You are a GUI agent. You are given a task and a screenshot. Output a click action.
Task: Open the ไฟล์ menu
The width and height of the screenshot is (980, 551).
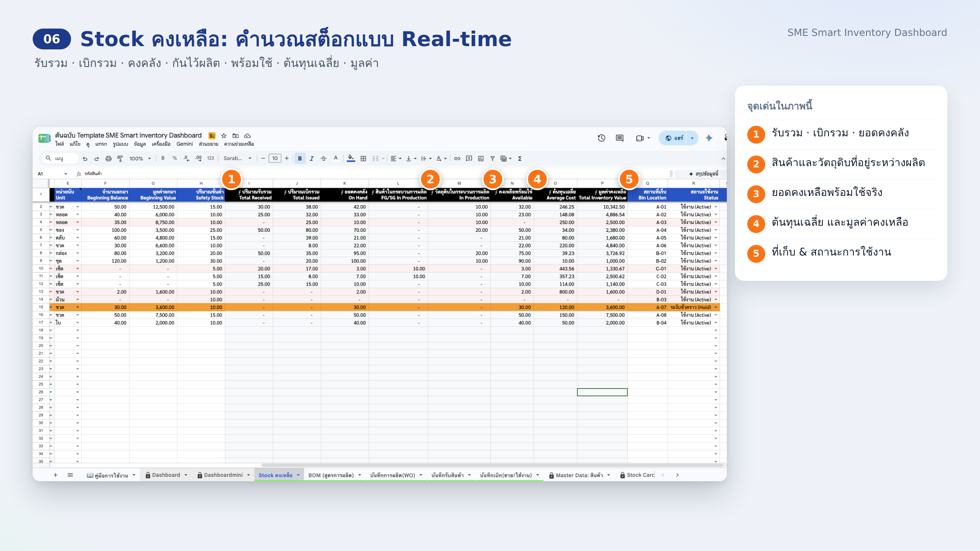60,144
